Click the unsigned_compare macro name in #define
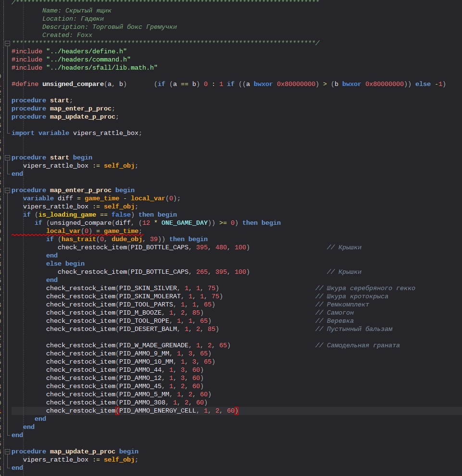 coord(73,84)
